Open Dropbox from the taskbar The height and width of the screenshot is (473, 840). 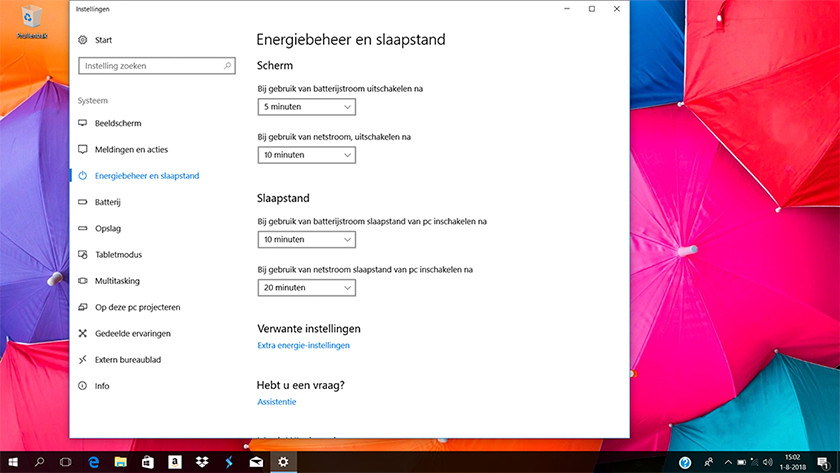point(203,462)
